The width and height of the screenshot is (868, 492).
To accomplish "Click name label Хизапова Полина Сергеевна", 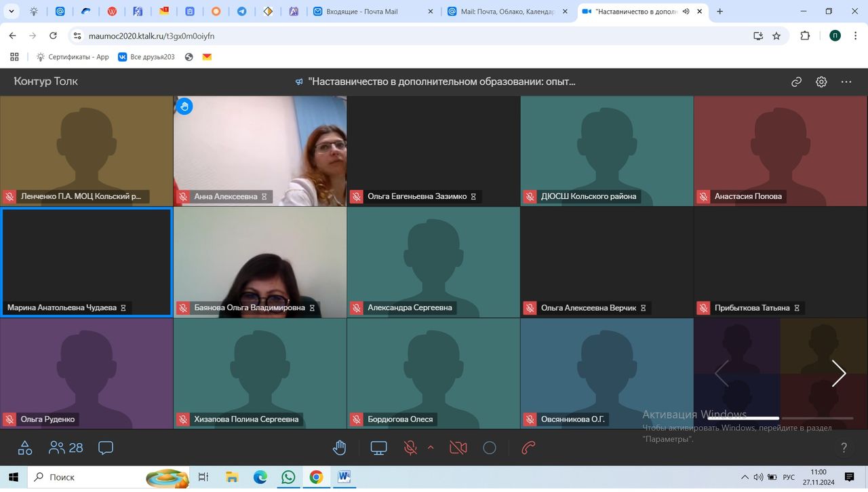I will click(x=246, y=419).
